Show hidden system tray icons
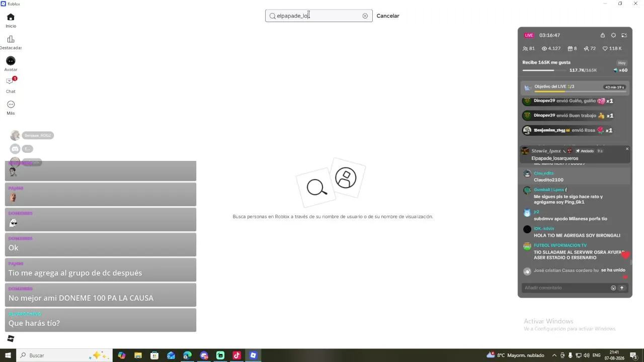The height and width of the screenshot is (362, 644). (554, 355)
